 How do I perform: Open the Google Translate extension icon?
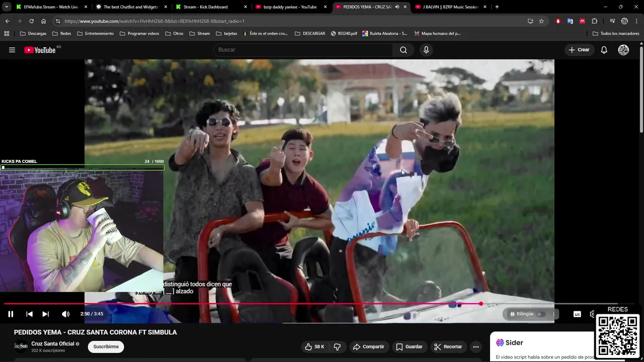pos(570,21)
